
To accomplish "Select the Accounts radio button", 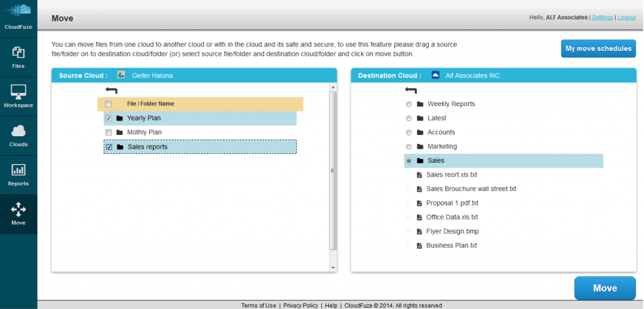I will pyautogui.click(x=408, y=133).
